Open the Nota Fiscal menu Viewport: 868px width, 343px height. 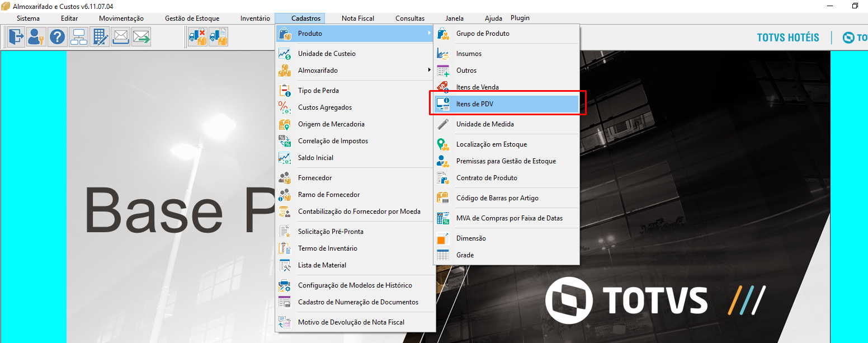coord(358,18)
